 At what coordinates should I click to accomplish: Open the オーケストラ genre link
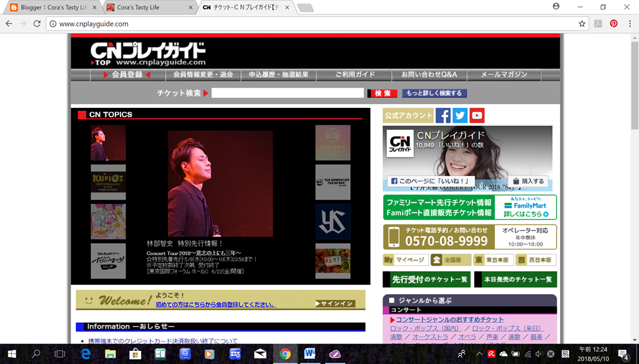(x=430, y=337)
